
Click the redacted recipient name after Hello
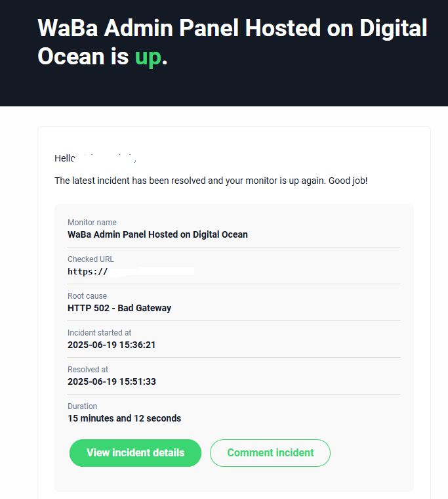point(107,158)
